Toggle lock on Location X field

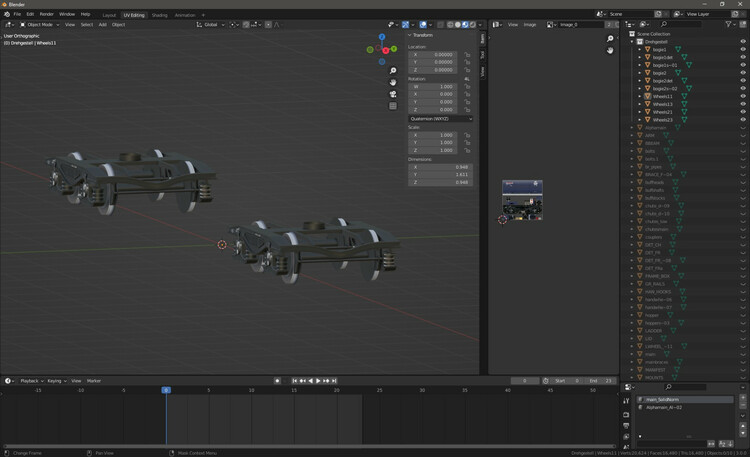click(467, 55)
